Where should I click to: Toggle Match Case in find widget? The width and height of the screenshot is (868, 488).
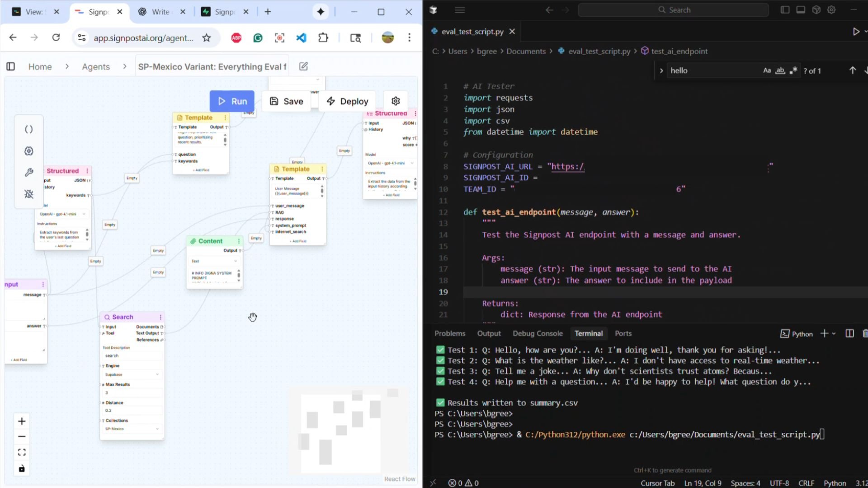click(767, 70)
